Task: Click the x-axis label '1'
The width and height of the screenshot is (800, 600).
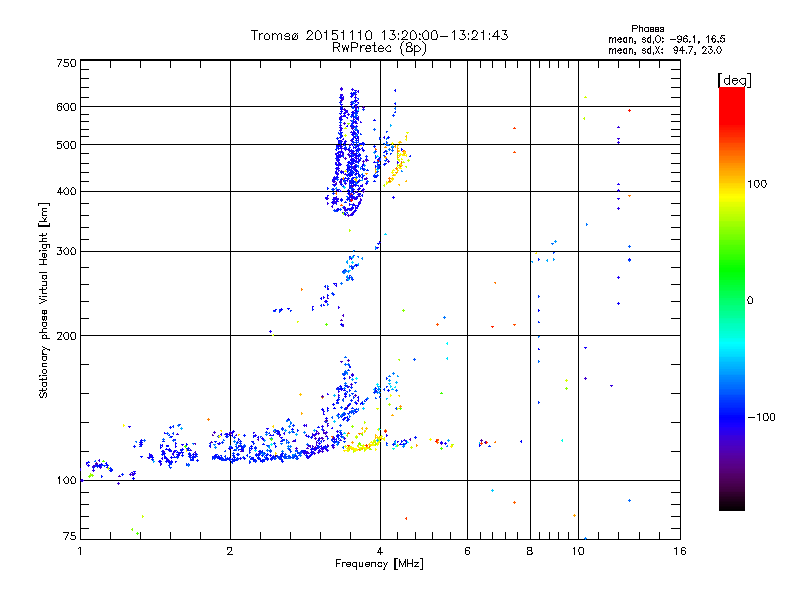Action: click(x=80, y=551)
